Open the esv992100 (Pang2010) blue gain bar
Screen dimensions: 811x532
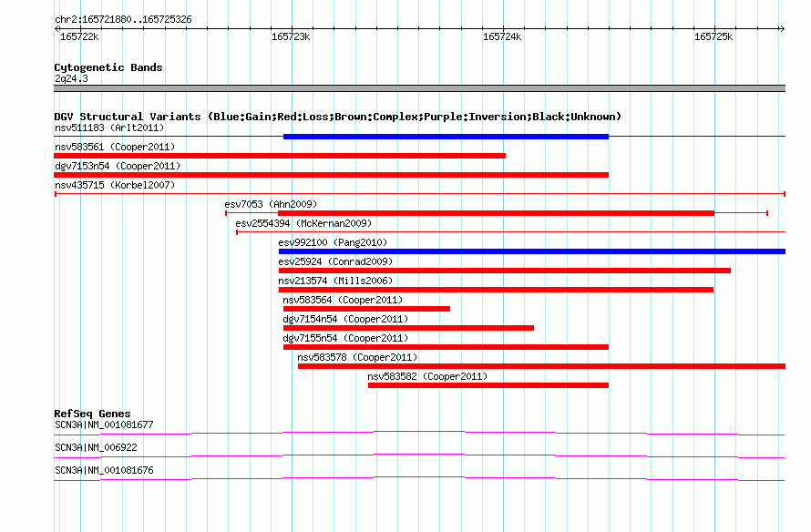coord(532,251)
